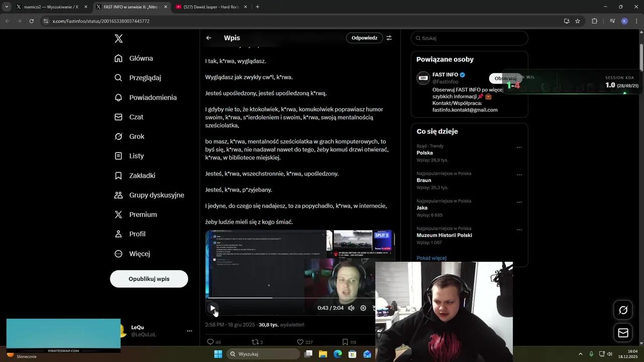
Task: Click the address bar URL
Action: (101, 21)
